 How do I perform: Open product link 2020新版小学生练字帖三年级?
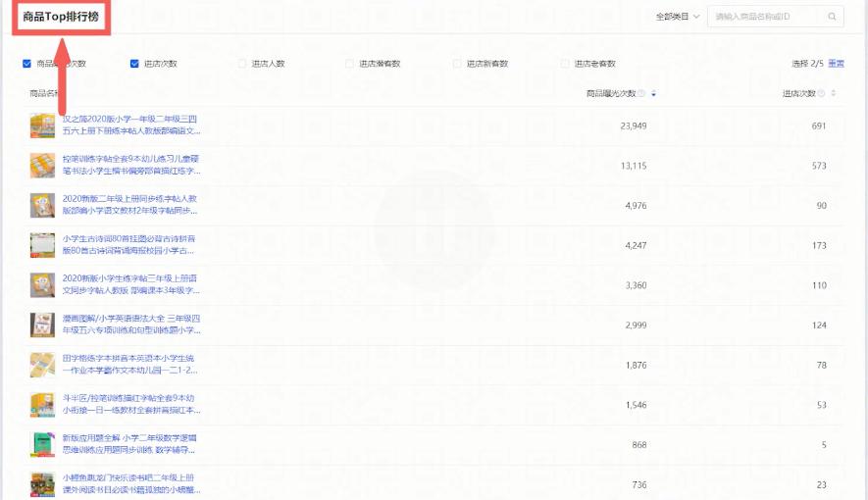click(x=131, y=284)
